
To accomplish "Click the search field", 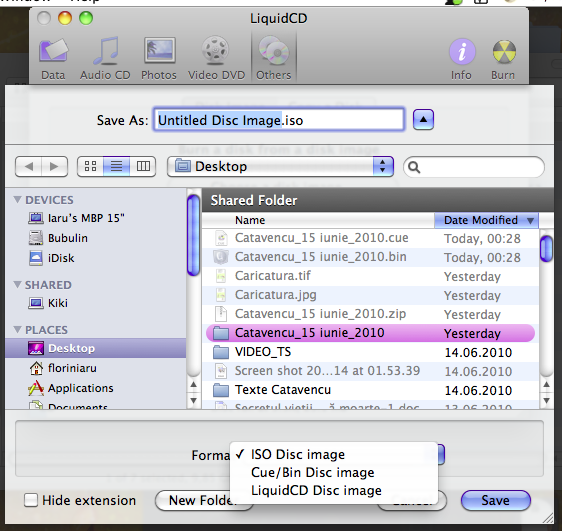I will pyautogui.click(x=474, y=167).
